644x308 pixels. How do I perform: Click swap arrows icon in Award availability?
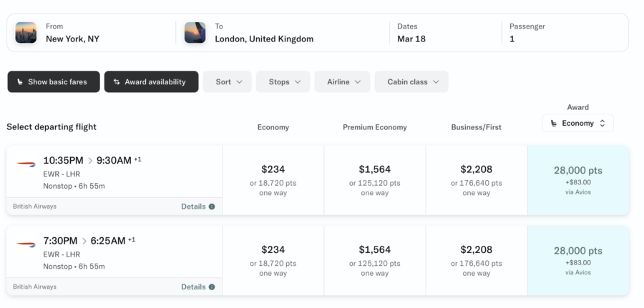[x=117, y=81]
